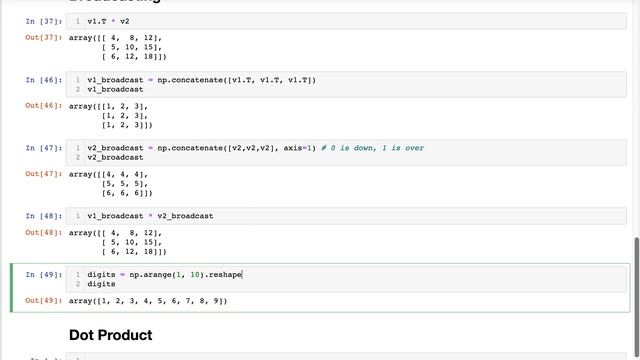Click the In [46] prompt label
Image resolution: width=640 pixels, height=360 pixels.
point(44,80)
